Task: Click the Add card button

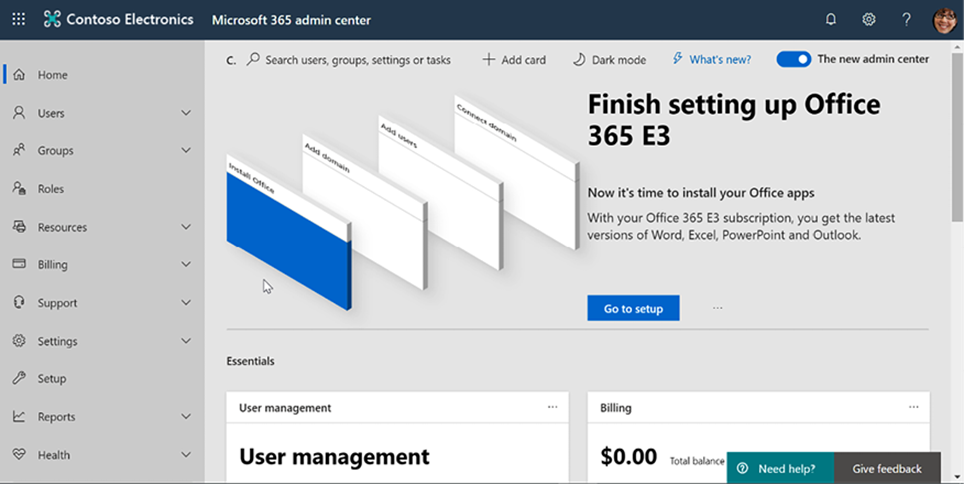Action: pos(514,60)
